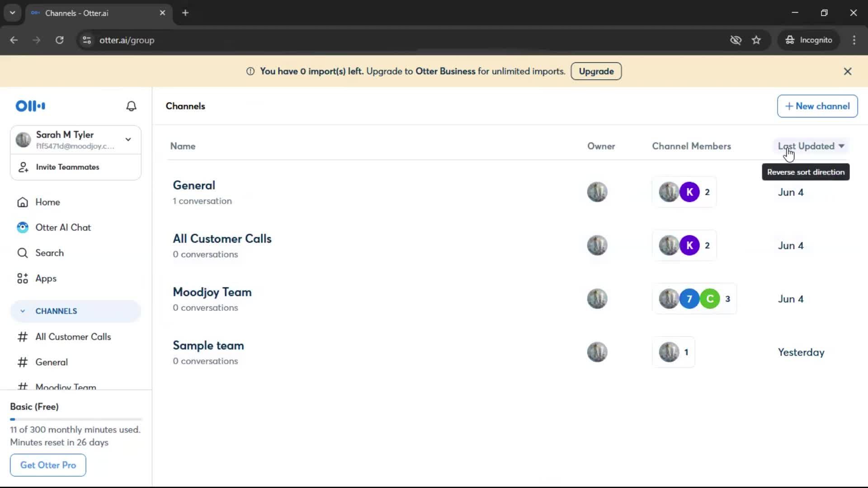
Task: Click the Otter logo in the sidebar
Action: pyautogui.click(x=30, y=106)
